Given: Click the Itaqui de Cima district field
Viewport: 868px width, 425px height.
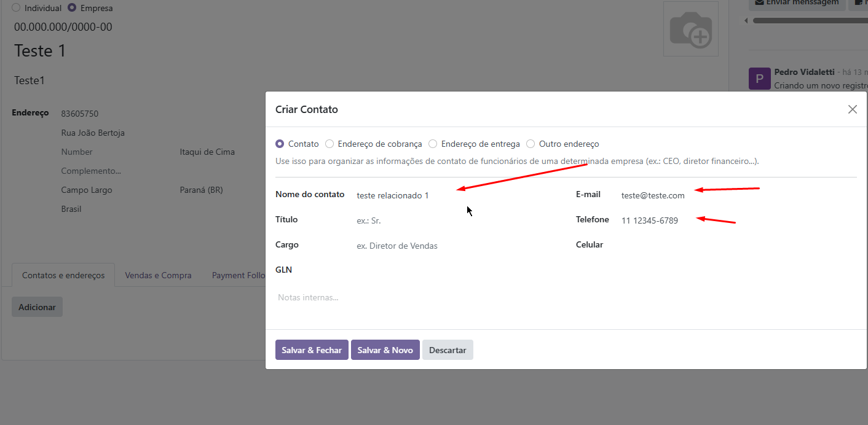Looking at the screenshot, I should (x=207, y=152).
